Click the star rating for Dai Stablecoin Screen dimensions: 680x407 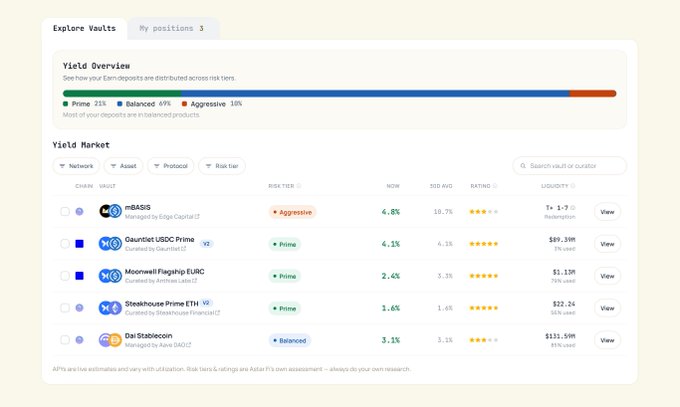pyautogui.click(x=484, y=340)
